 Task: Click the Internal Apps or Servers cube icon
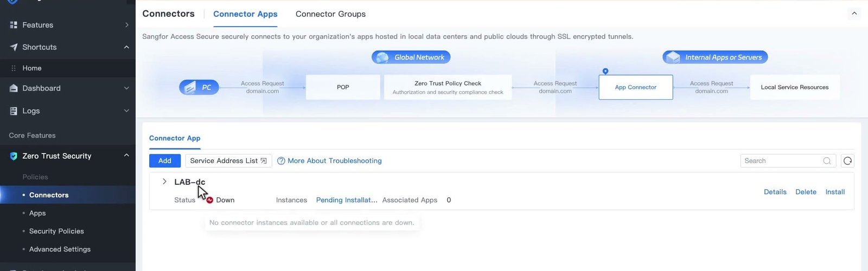point(673,57)
